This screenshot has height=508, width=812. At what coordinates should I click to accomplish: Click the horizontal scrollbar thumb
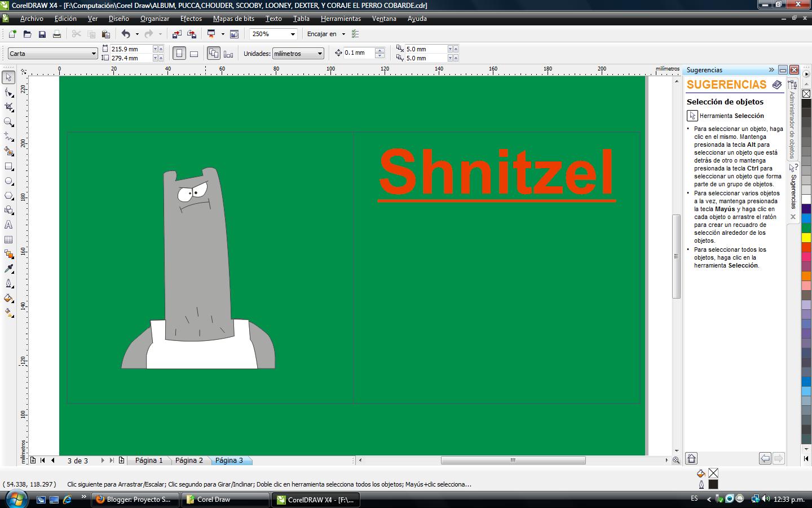[513, 460]
